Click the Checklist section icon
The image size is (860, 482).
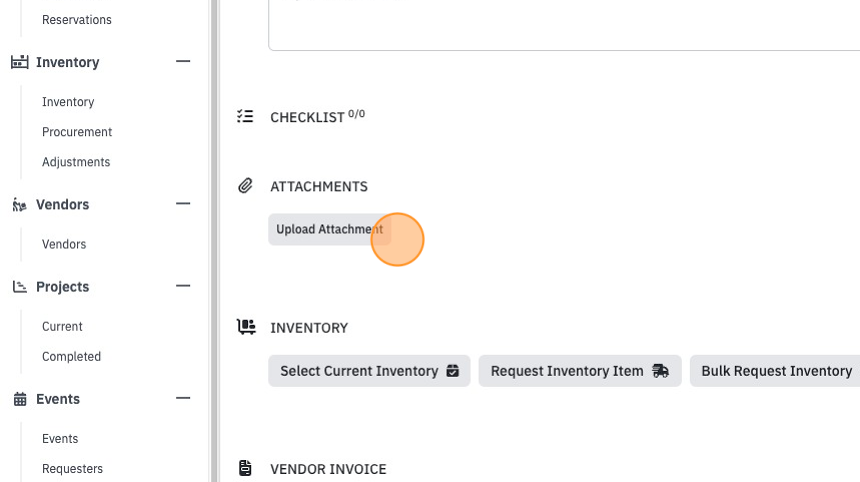click(x=245, y=116)
